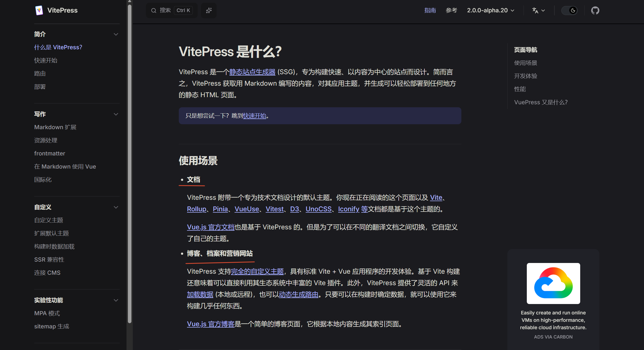The height and width of the screenshot is (350, 644).
Task: Click the Google Cloud ad image
Action: coord(553,283)
